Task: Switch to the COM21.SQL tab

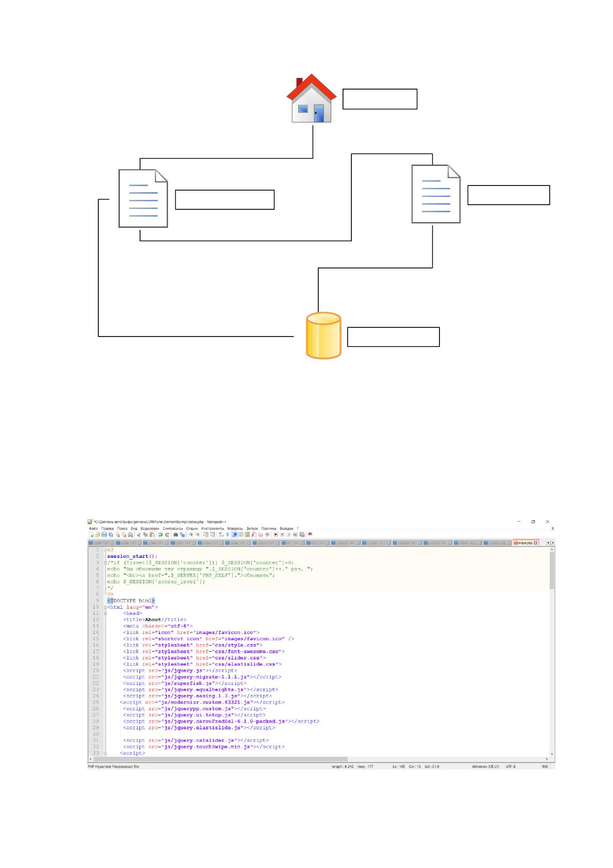Action: [497, 543]
